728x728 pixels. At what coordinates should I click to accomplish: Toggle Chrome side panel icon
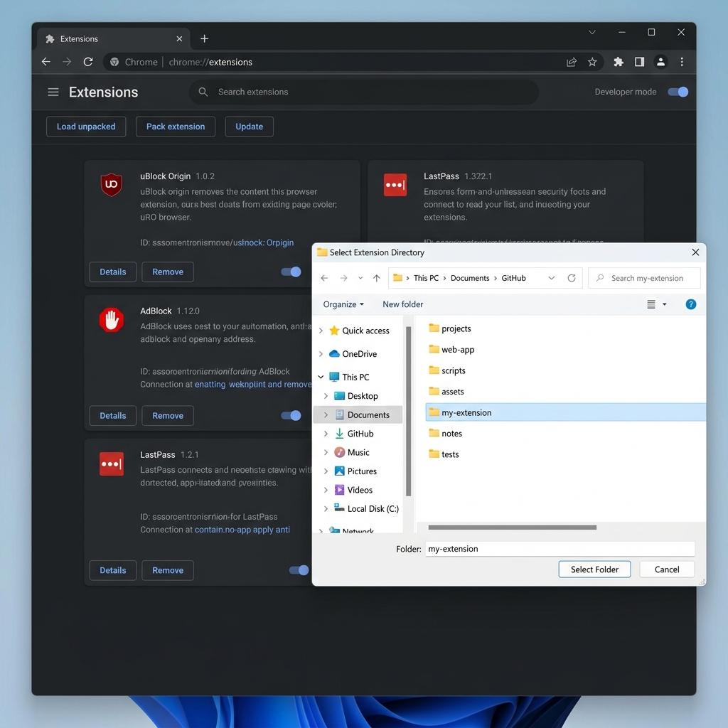tap(639, 62)
